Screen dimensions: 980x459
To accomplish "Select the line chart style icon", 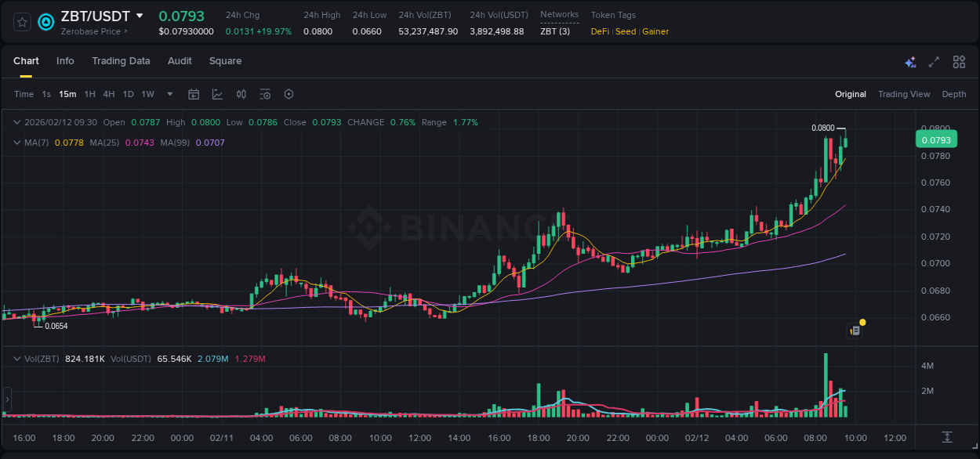I will coord(217,93).
